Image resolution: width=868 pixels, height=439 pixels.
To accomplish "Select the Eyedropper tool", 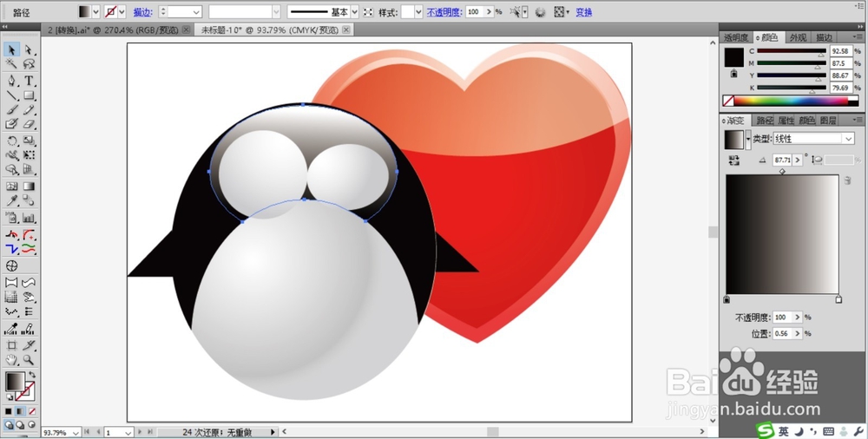I will click(11, 201).
